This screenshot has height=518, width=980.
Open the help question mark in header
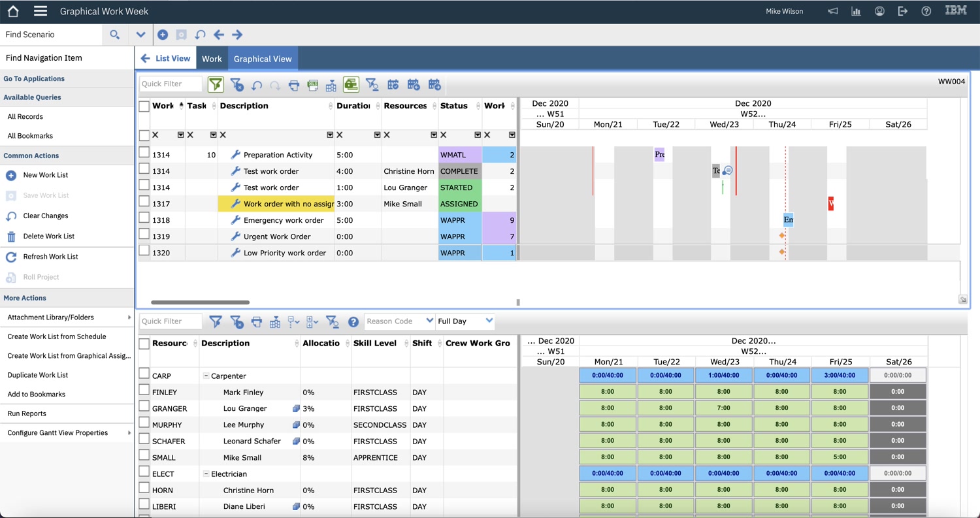[926, 11]
